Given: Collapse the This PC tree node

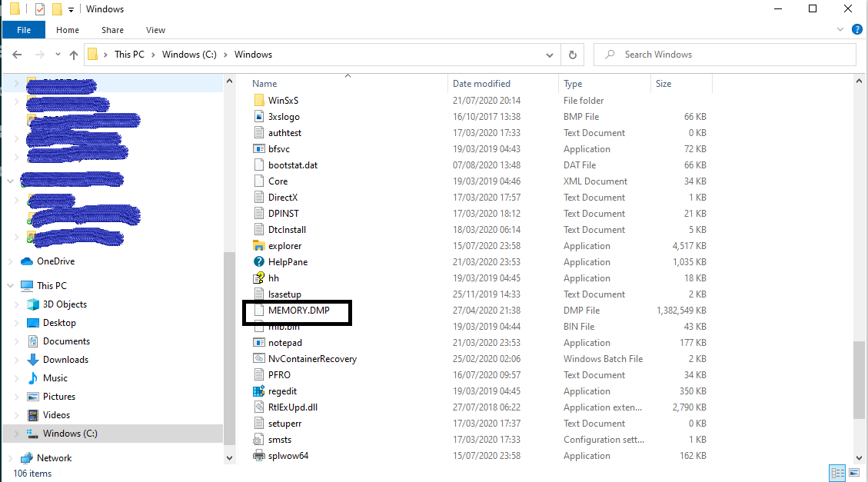Looking at the screenshot, I should click(x=11, y=285).
